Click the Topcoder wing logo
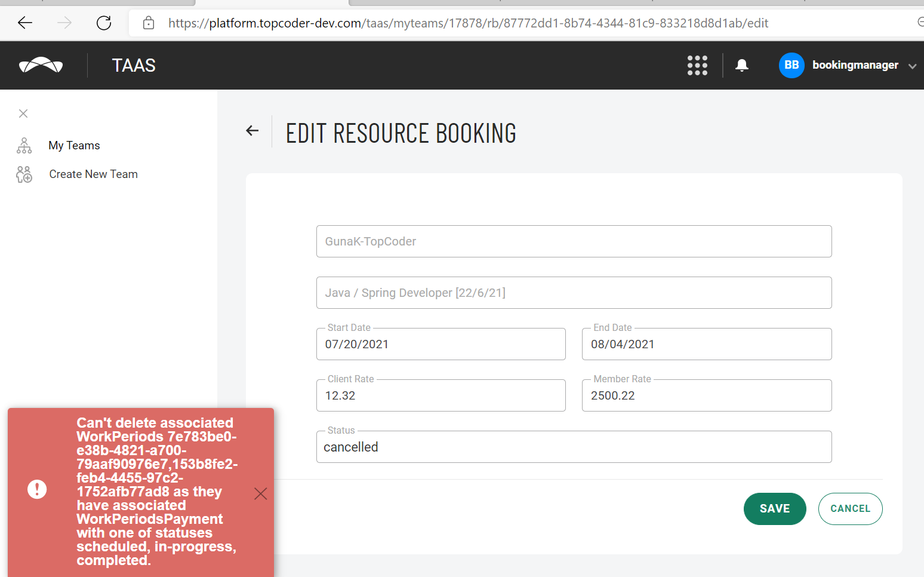924x577 pixels. (x=41, y=65)
